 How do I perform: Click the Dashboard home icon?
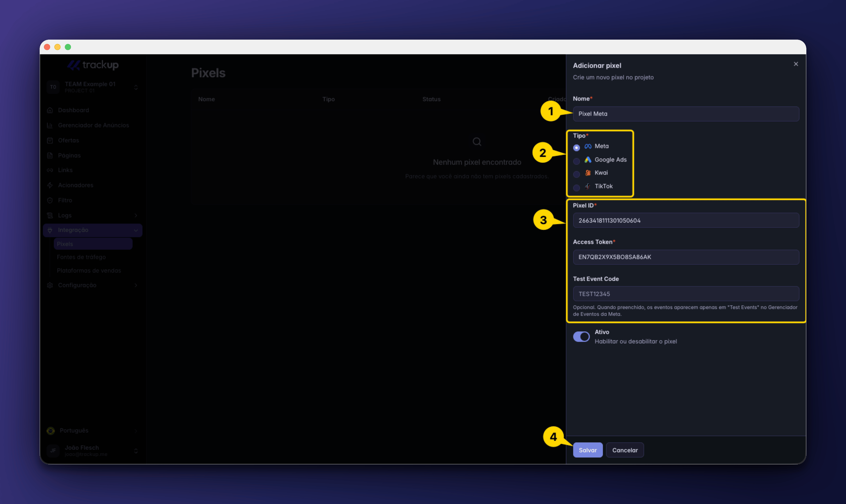[x=50, y=110]
